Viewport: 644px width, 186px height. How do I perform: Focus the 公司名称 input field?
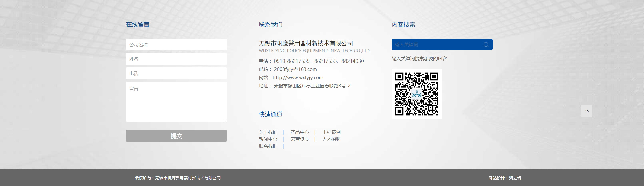tap(176, 45)
